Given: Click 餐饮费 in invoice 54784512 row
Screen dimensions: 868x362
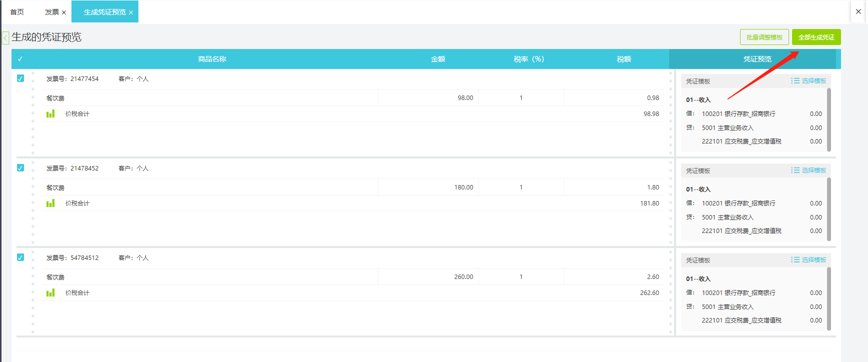Looking at the screenshot, I should coord(55,277).
